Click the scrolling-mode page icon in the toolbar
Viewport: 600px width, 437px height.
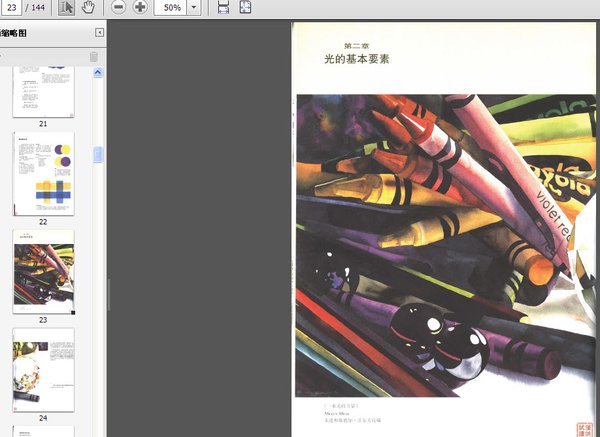pyautogui.click(x=223, y=7)
